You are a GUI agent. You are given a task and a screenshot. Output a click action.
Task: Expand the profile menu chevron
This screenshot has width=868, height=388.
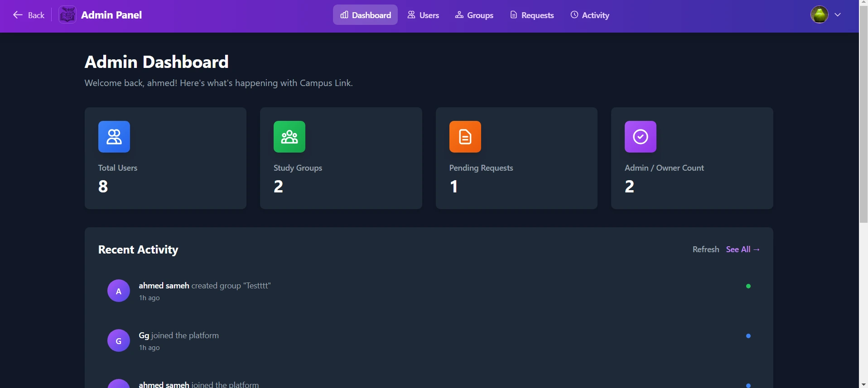838,14
